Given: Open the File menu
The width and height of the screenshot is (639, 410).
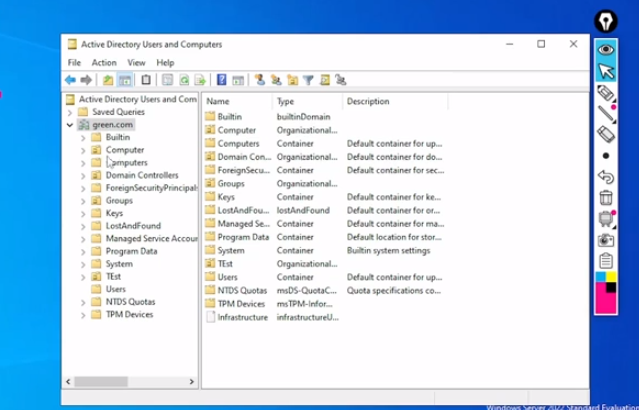Looking at the screenshot, I should tap(74, 62).
